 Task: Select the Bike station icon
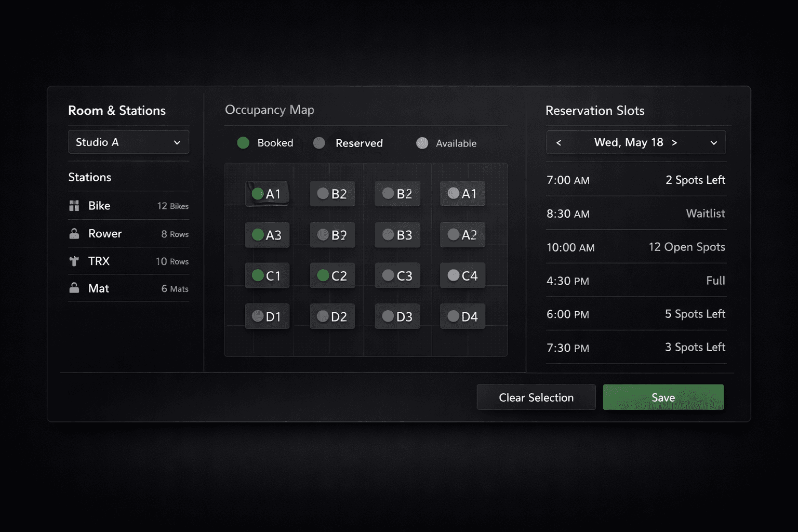click(73, 205)
